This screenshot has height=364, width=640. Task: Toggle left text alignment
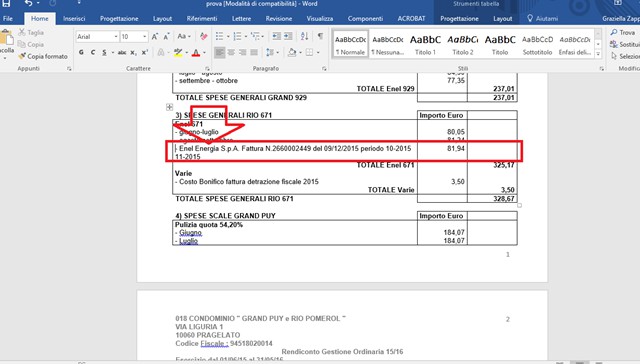click(220, 52)
